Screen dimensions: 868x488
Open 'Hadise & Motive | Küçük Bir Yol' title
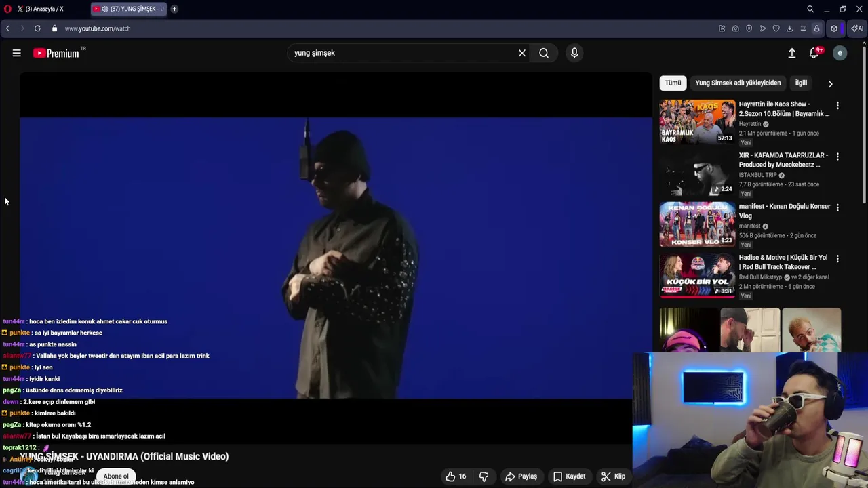783,262
